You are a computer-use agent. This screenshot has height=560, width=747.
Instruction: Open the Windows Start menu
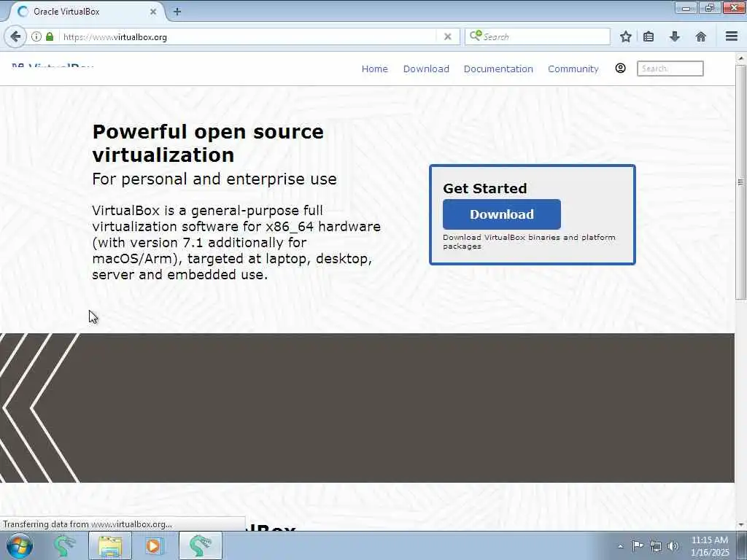coord(19,545)
